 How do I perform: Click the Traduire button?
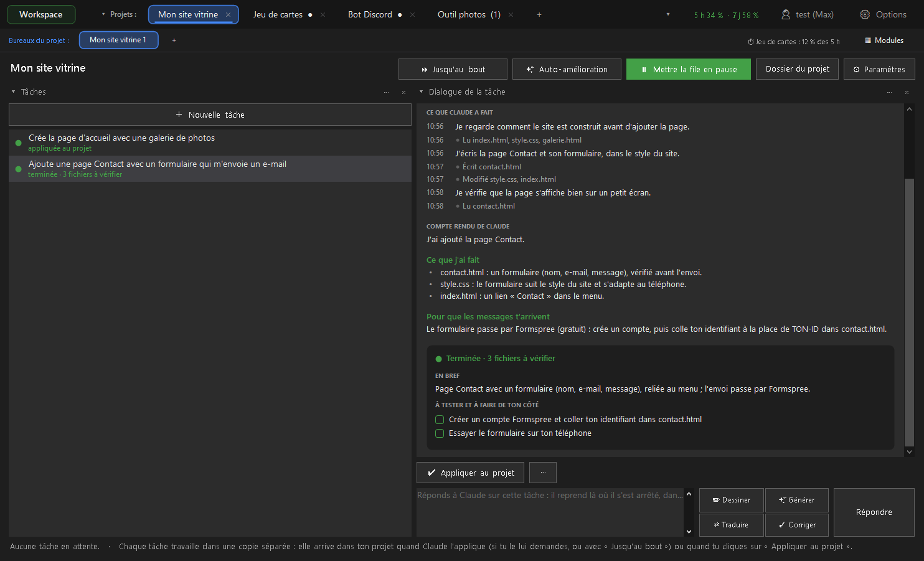[732, 525]
